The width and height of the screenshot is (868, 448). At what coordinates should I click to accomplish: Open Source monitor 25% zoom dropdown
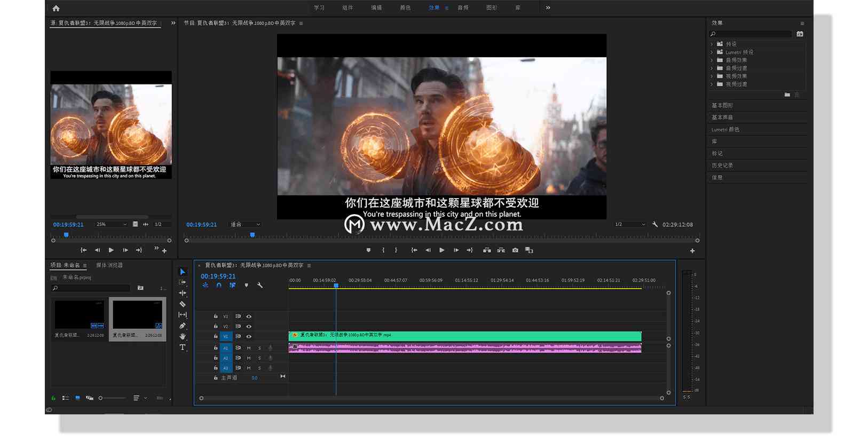click(111, 224)
